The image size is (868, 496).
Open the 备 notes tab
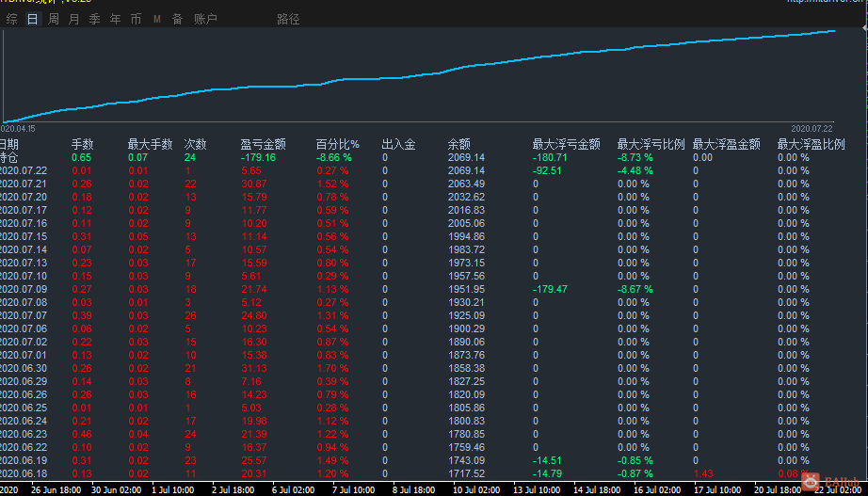177,20
